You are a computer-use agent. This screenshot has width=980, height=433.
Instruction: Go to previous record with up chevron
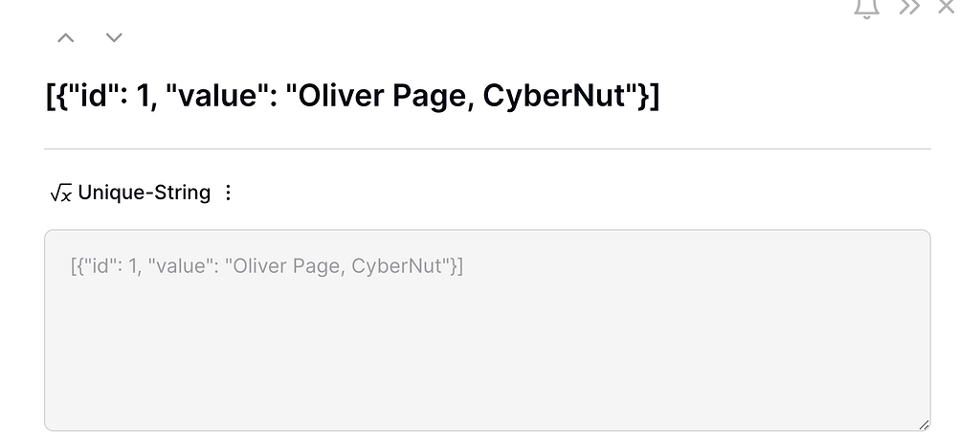pyautogui.click(x=66, y=38)
